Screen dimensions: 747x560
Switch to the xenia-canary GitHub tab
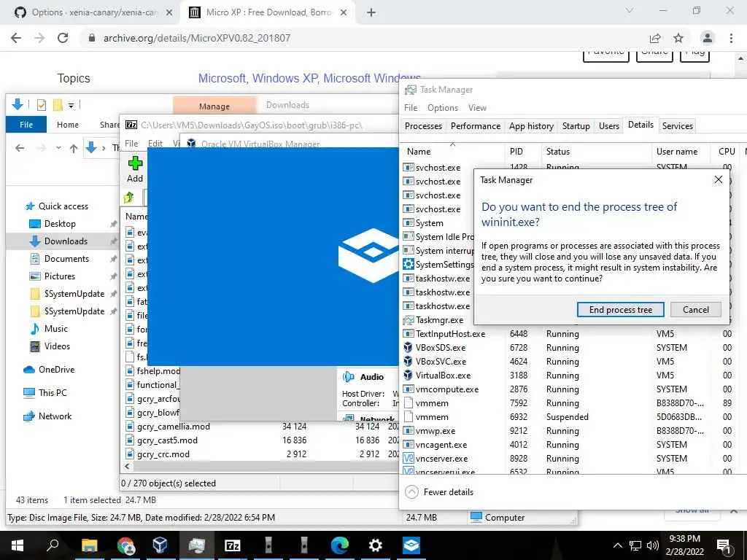pyautogui.click(x=94, y=12)
